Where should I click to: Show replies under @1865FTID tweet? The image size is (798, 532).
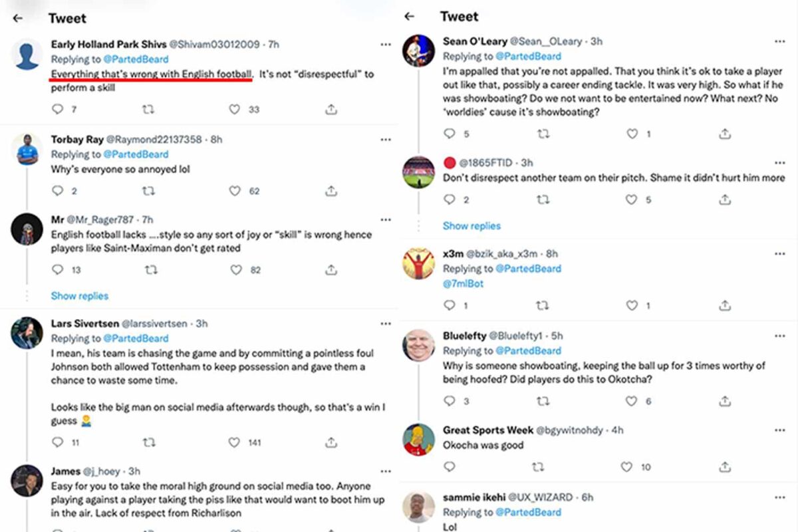click(x=471, y=226)
